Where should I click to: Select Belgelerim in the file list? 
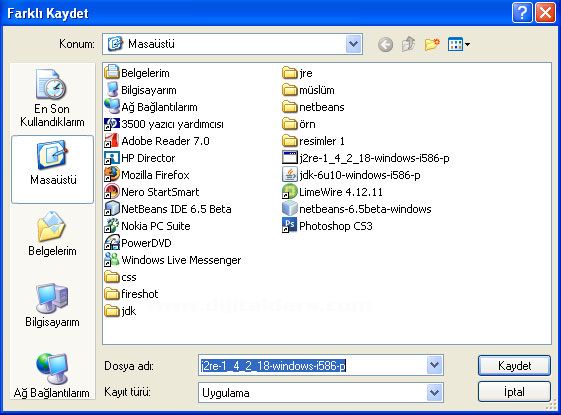point(137,73)
